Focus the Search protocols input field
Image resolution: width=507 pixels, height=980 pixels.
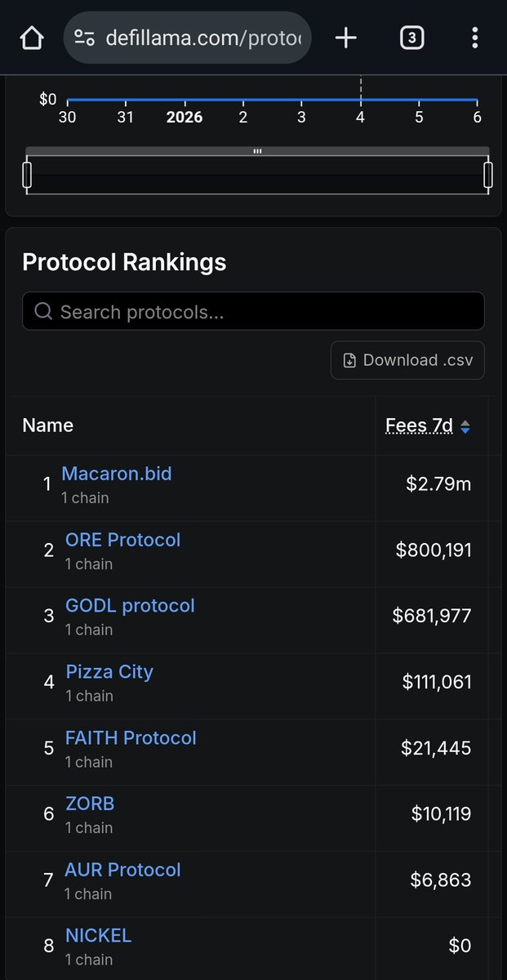(x=253, y=311)
